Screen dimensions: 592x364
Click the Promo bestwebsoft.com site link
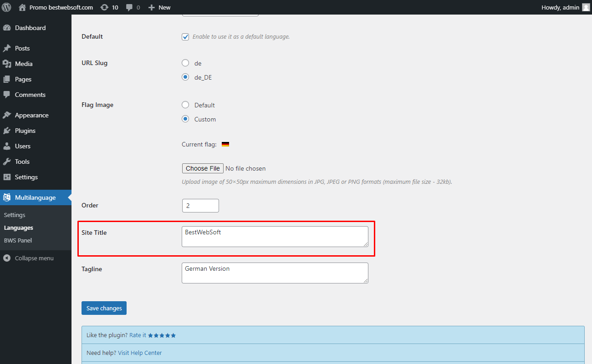(x=61, y=7)
